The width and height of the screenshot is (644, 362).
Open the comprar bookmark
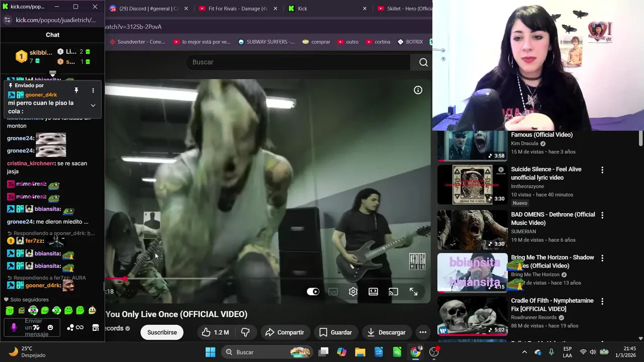[x=316, y=42]
